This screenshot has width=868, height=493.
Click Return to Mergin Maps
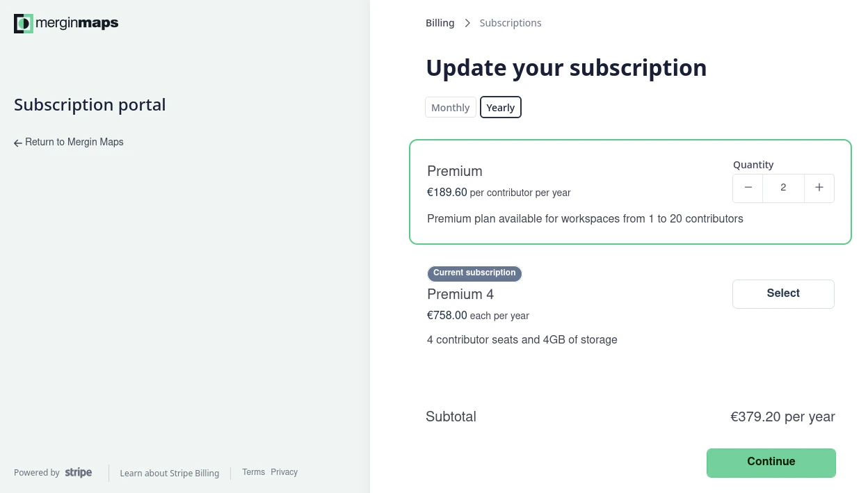[x=74, y=142]
